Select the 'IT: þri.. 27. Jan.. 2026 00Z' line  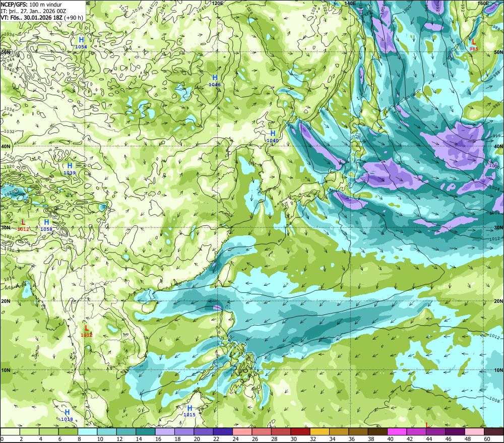click(x=33, y=11)
